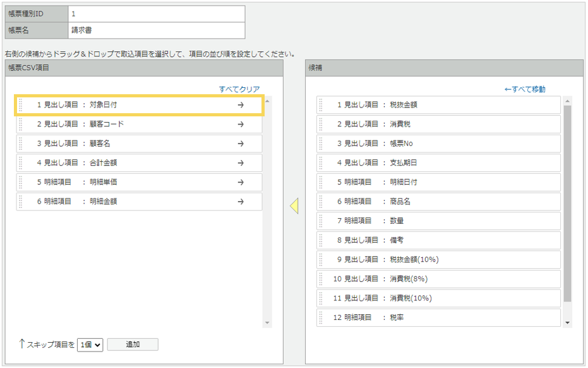
Task: Click the arrow icon on 合計金額 row
Action: [x=241, y=163]
